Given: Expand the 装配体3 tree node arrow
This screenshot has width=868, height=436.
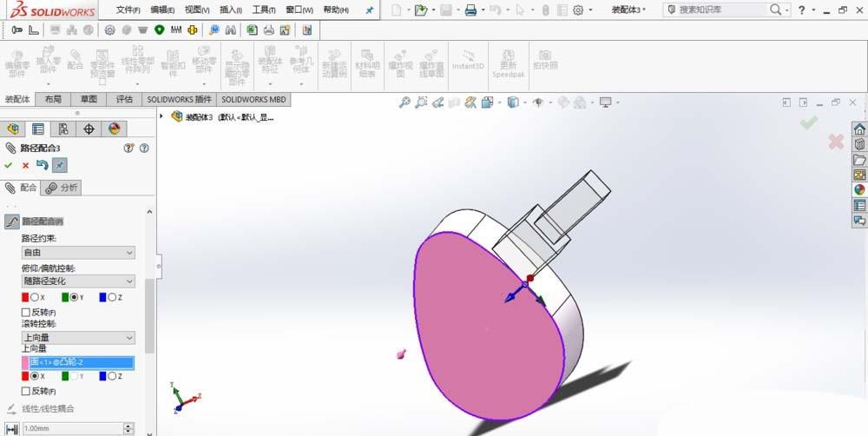Looking at the screenshot, I should (x=161, y=116).
